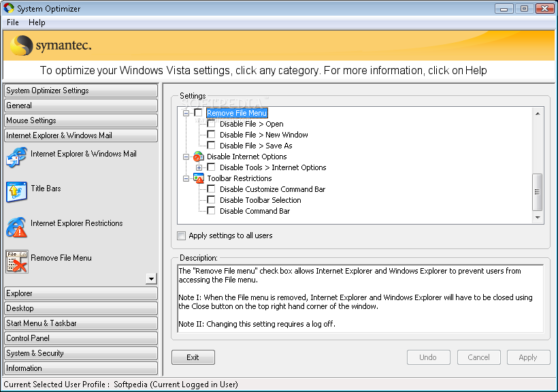The image size is (558, 392).
Task: Select Disable Internet Options tree label
Action: pyautogui.click(x=247, y=157)
